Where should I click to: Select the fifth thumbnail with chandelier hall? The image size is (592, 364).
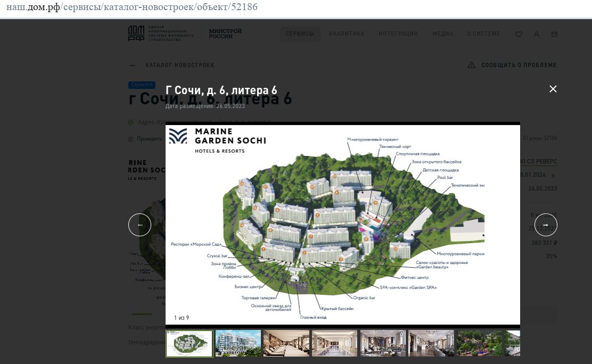coord(383,343)
